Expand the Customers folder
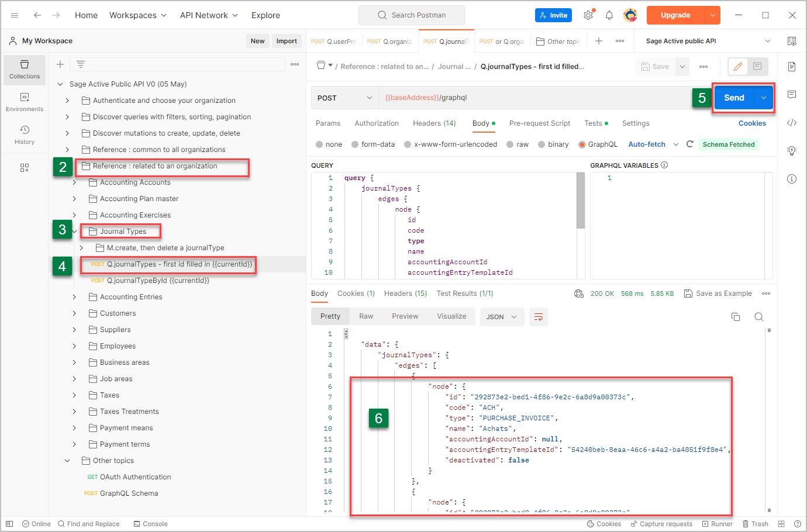 tap(74, 313)
